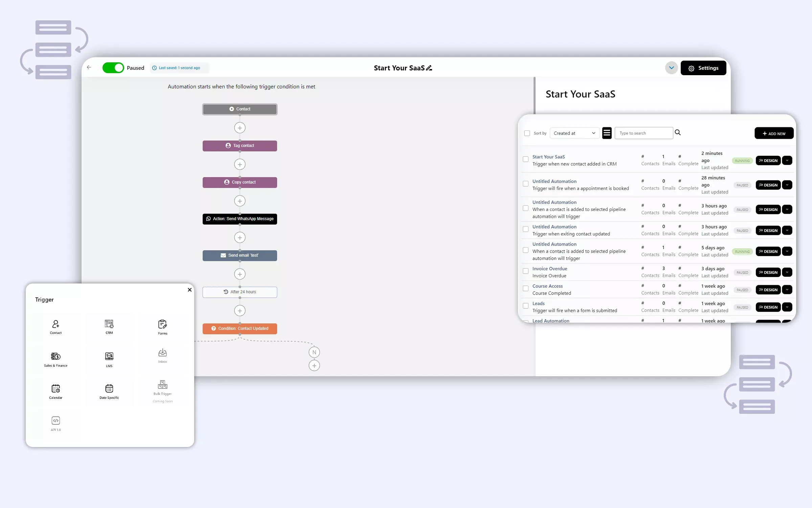
Task: Click the Tag contact workflow node
Action: click(x=240, y=146)
